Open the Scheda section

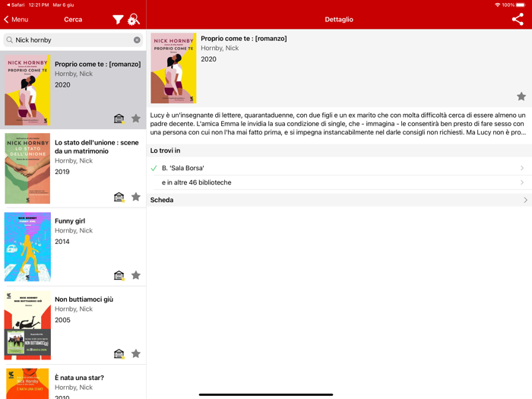pyautogui.click(x=339, y=200)
